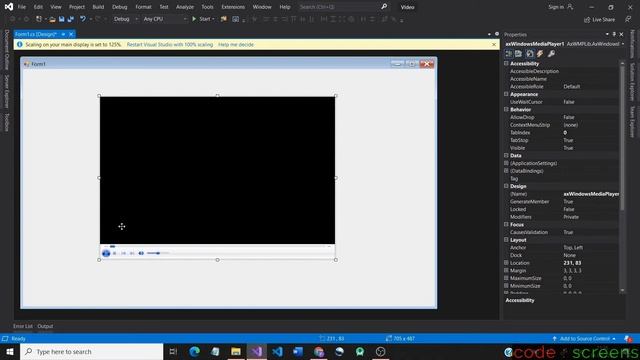Open File Explorer from the taskbar
This screenshot has width=640, height=360.
click(236, 351)
